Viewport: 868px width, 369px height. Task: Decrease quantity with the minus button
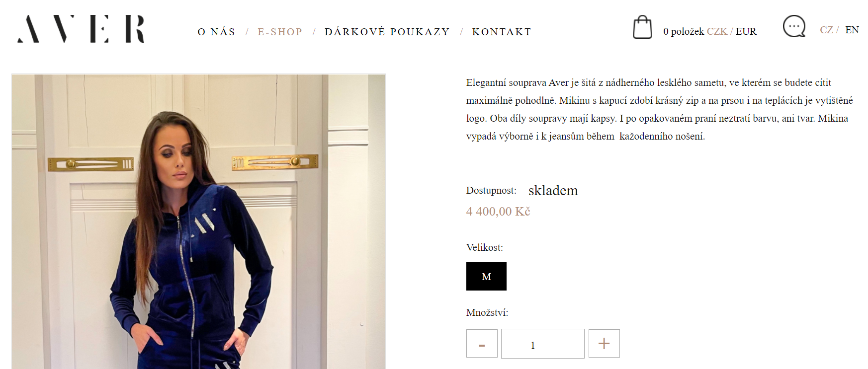coord(482,343)
